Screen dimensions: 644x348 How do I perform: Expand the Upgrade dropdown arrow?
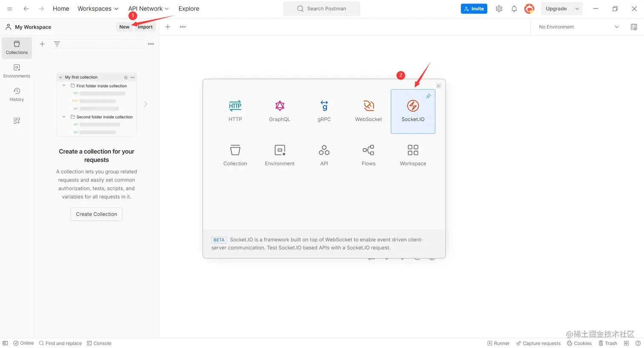[x=577, y=9]
